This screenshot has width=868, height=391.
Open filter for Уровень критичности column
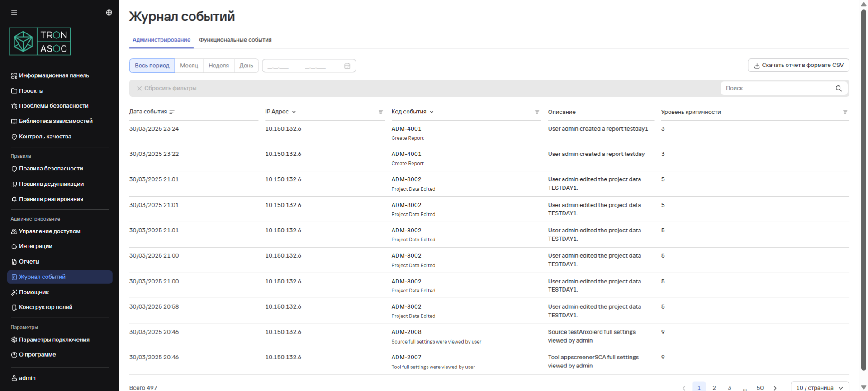(x=844, y=112)
